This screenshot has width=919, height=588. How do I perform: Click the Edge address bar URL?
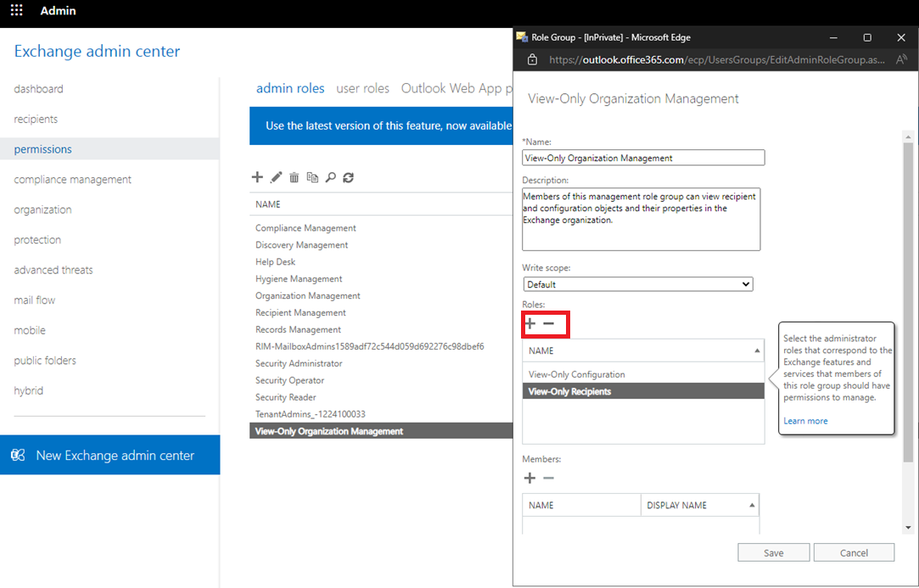(x=716, y=59)
